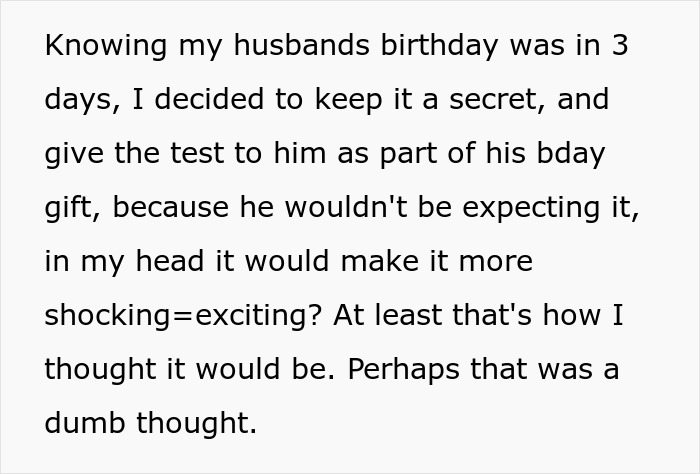
Task: Click the word "test" in third line
Action: [x=197, y=153]
